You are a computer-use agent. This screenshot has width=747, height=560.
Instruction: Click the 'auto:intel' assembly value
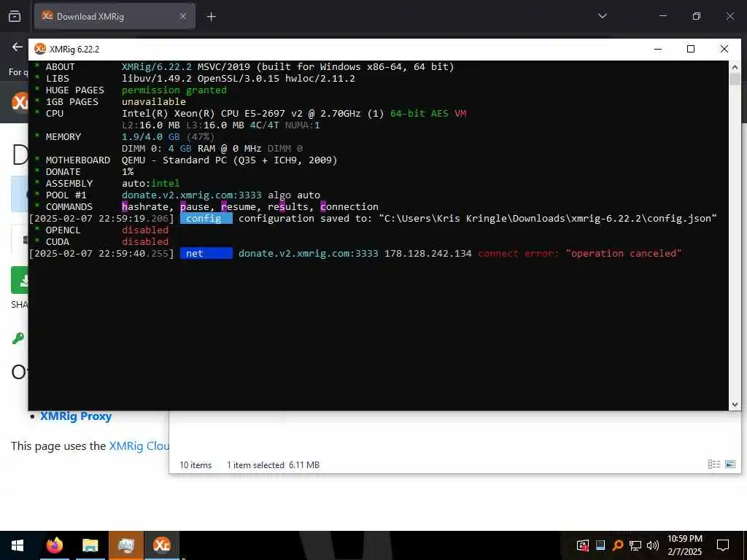(150, 183)
